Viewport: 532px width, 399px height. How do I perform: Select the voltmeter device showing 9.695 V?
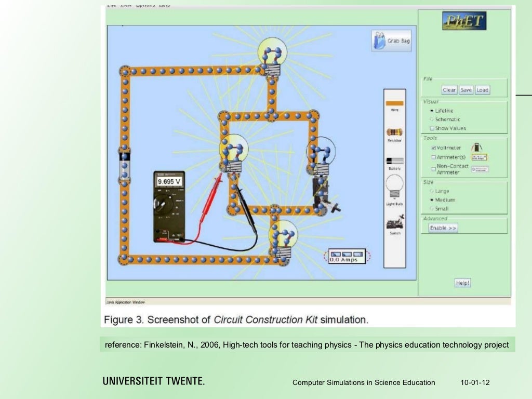pos(169,207)
